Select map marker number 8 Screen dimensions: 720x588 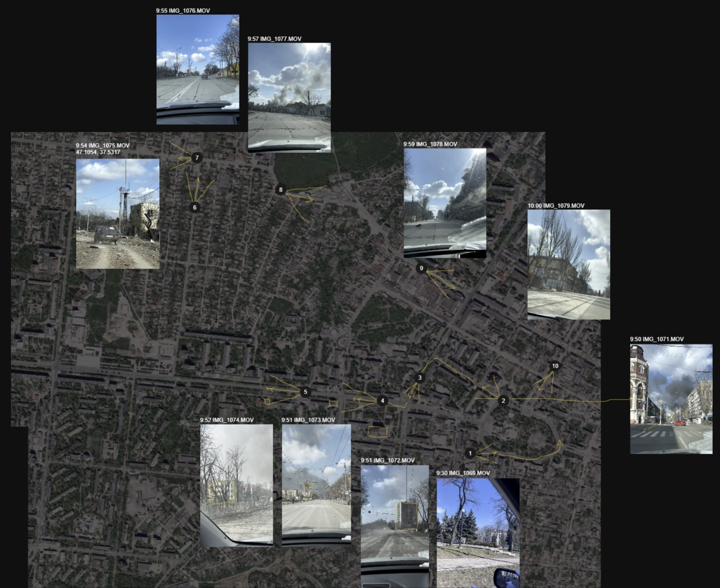[x=280, y=189]
